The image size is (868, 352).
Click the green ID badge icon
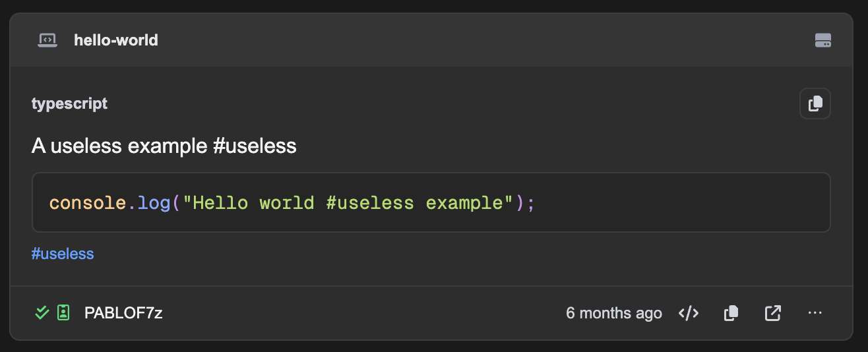tap(63, 312)
